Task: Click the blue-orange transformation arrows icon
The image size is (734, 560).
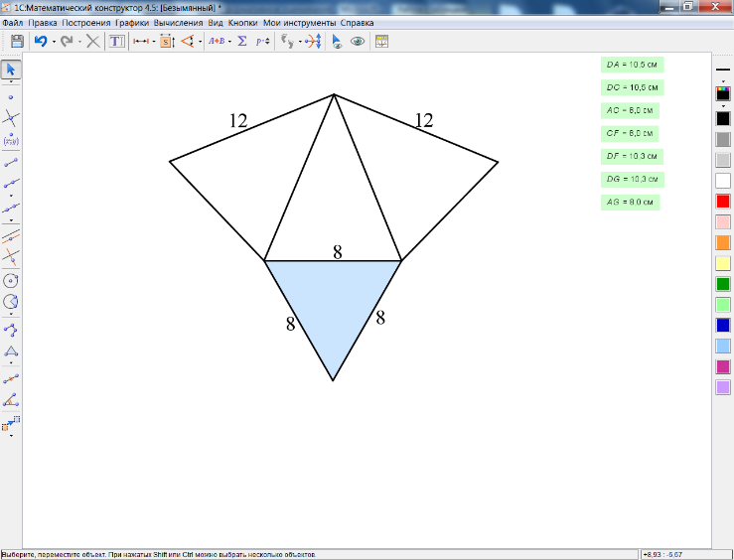Action: click(x=313, y=41)
